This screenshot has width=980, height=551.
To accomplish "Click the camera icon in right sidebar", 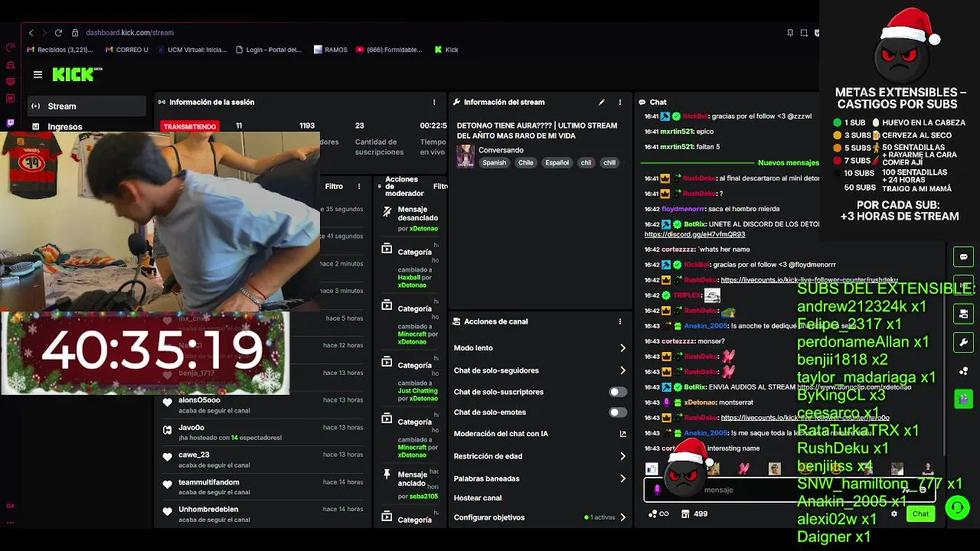I will click(x=963, y=314).
